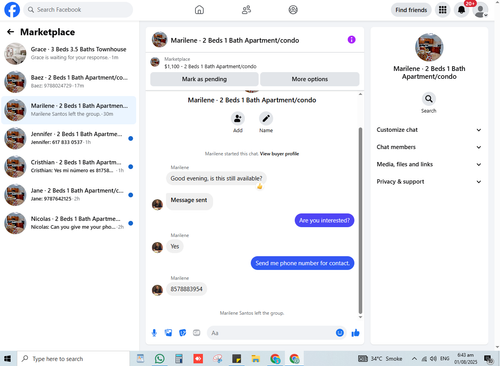Click More options button

click(310, 79)
